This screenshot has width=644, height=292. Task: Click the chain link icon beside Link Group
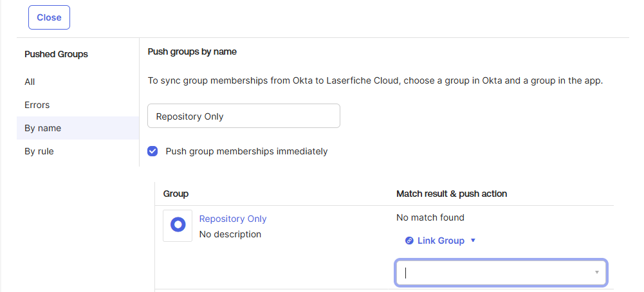click(409, 241)
